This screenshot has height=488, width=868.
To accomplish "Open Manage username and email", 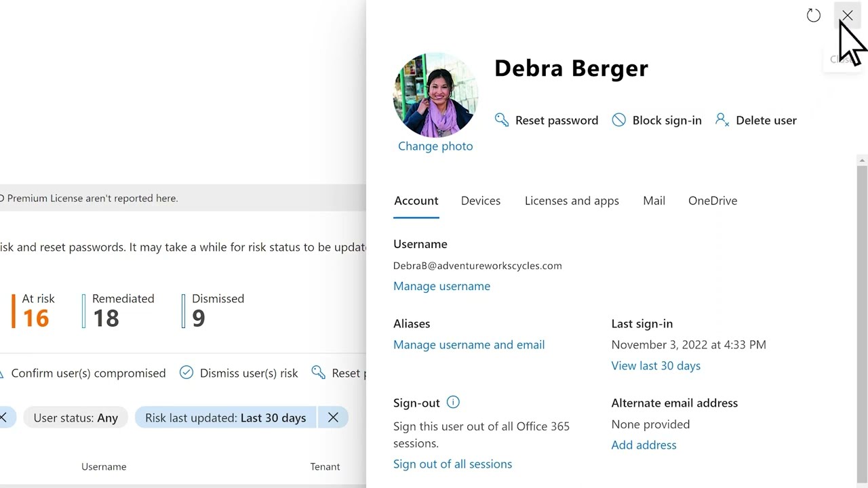I will [469, 344].
